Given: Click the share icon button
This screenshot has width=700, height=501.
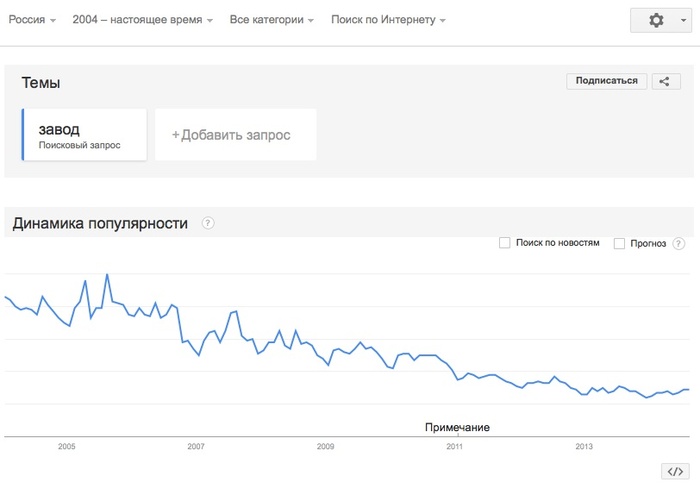Looking at the screenshot, I should 666,81.
